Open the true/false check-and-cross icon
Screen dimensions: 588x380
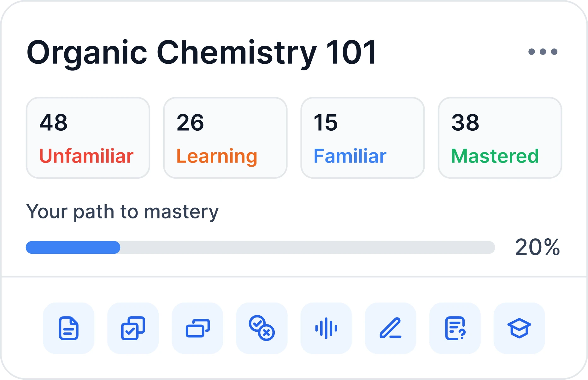(x=262, y=328)
